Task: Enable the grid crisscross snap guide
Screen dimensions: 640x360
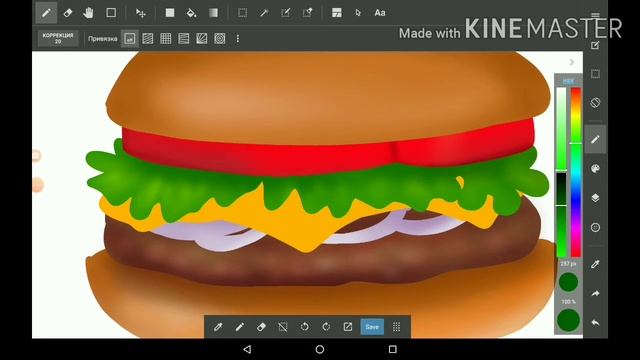Action: [x=166, y=39]
